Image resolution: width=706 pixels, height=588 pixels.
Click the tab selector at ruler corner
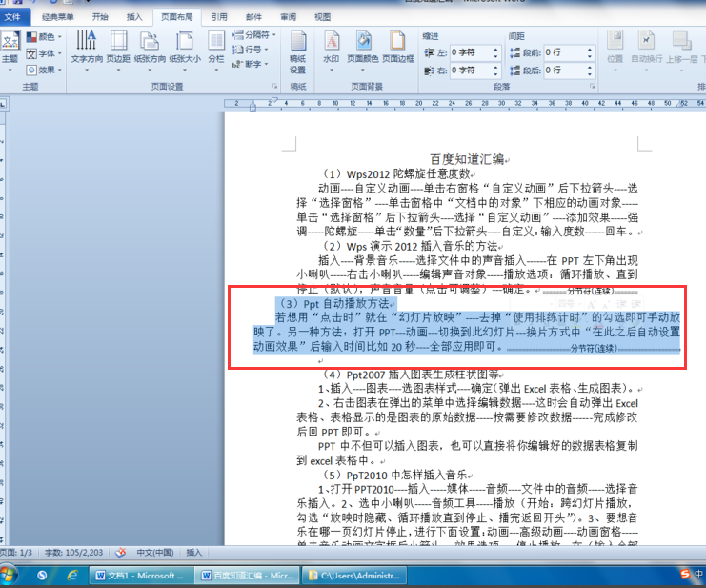(3, 104)
